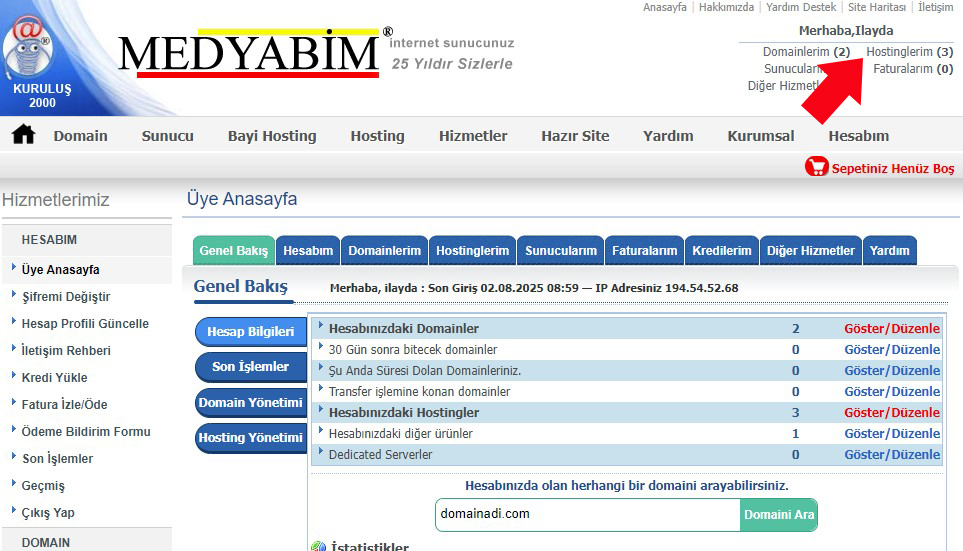The height and width of the screenshot is (551, 963).
Task: Open the Site Haritası top link
Action: point(876,7)
